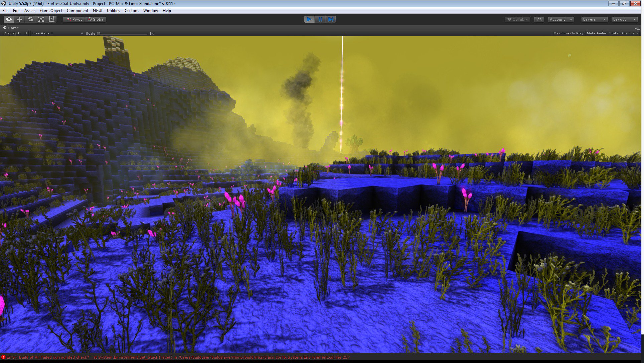The image size is (644, 363).
Task: Open the Cloud services icon
Action: 539,19
